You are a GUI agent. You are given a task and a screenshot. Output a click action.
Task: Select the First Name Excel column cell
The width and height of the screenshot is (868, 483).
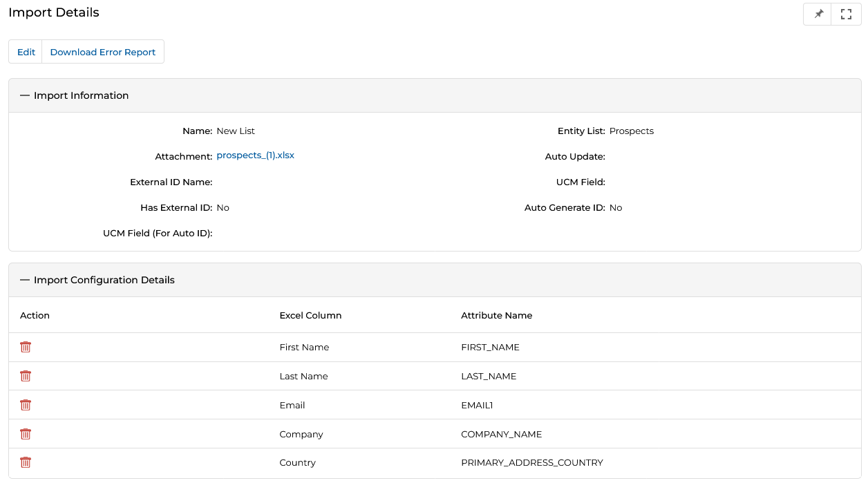pyautogui.click(x=304, y=347)
